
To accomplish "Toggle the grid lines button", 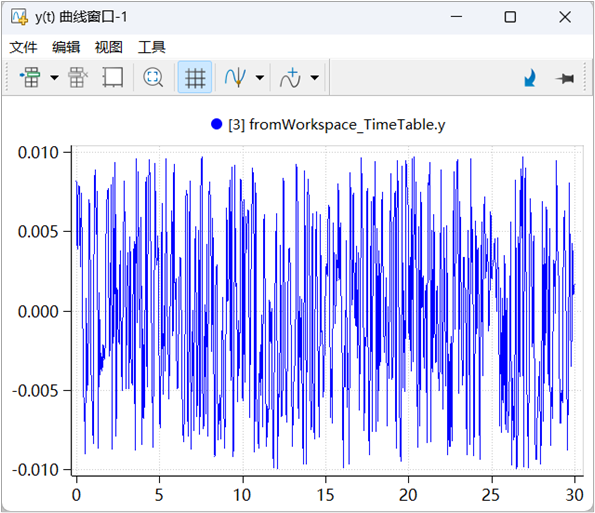I will point(195,77).
